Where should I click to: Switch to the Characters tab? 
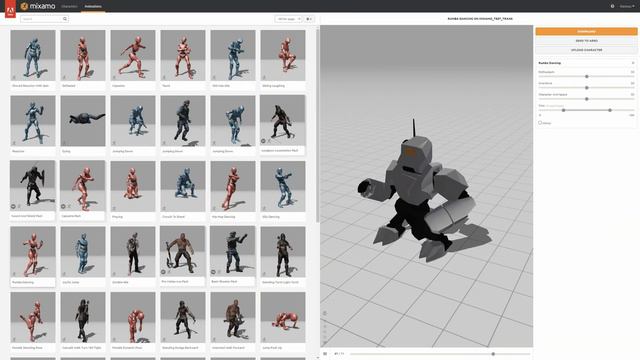69,6
